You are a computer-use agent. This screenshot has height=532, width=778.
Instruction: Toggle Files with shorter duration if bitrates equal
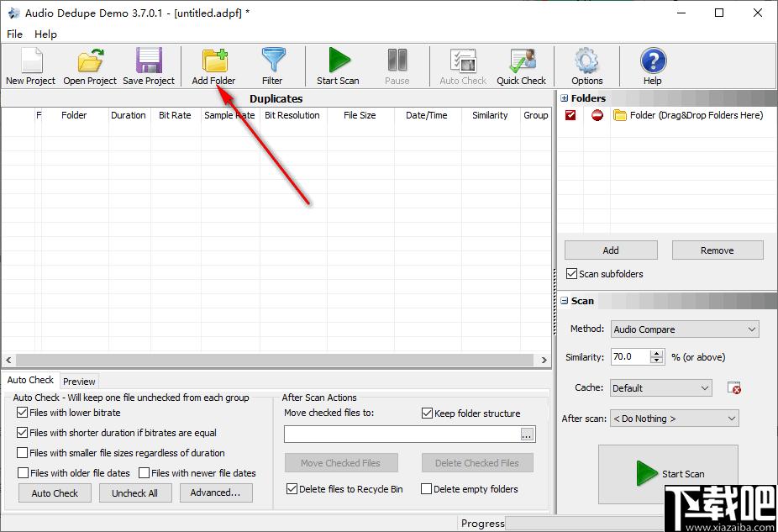click(22, 433)
